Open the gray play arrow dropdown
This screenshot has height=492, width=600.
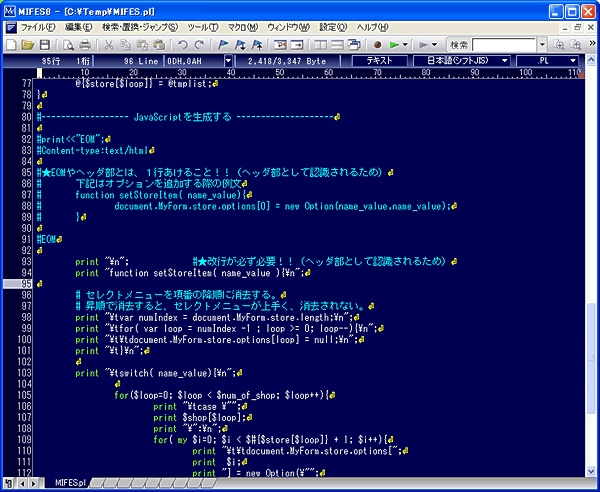point(434,45)
